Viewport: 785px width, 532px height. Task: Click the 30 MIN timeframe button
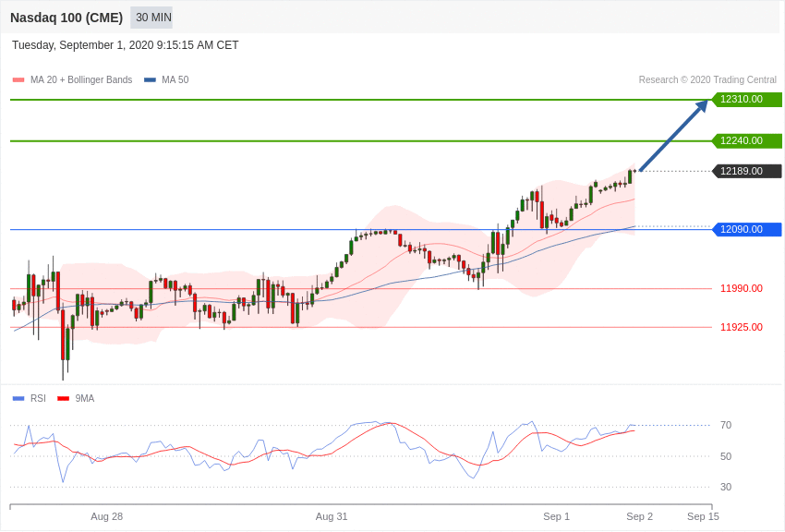pos(151,18)
